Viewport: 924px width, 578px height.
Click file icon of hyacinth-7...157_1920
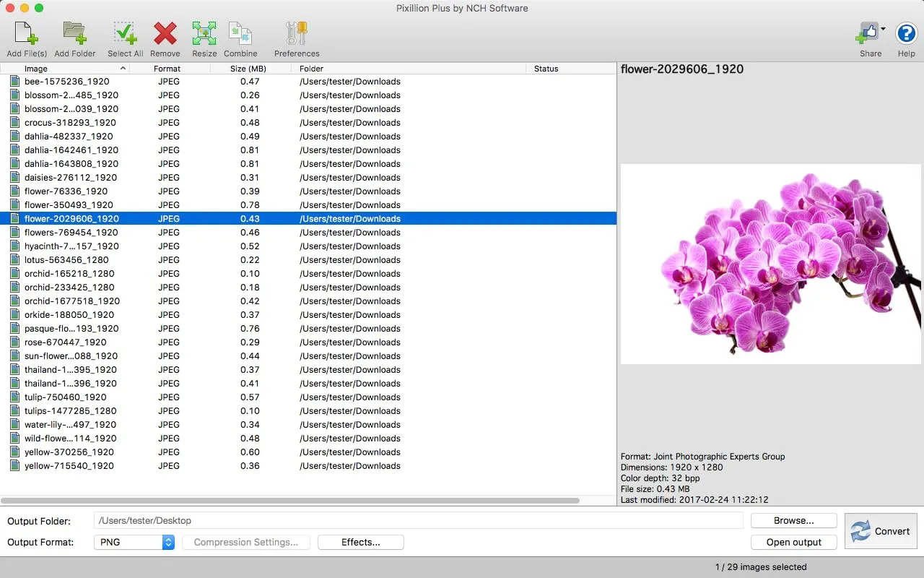point(14,246)
